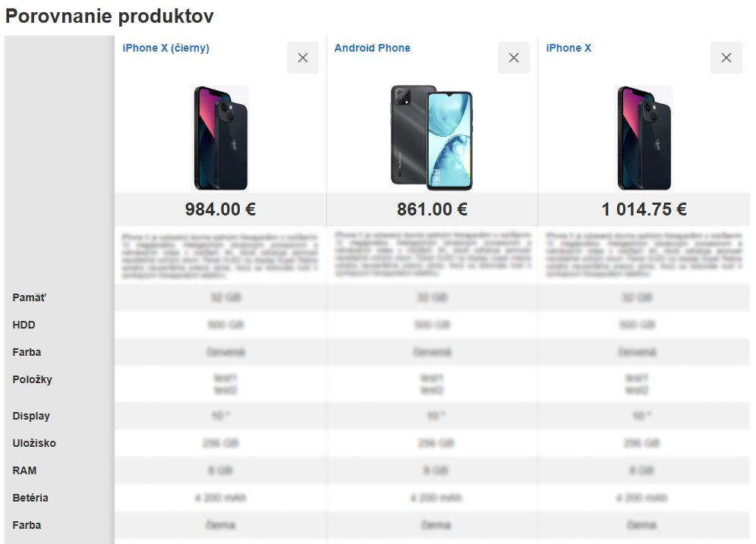The width and height of the screenshot is (756, 544).
Task: Select the Batéria row label
Action: [x=30, y=498]
